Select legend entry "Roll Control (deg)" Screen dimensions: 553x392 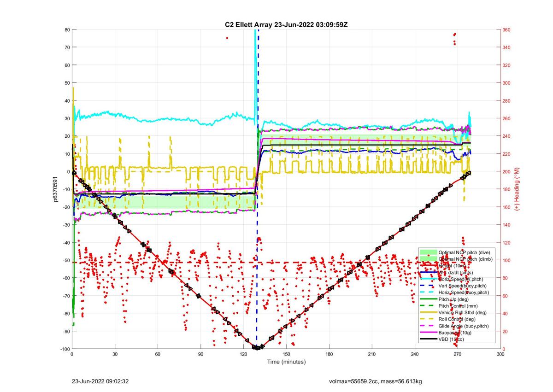pos(457,319)
